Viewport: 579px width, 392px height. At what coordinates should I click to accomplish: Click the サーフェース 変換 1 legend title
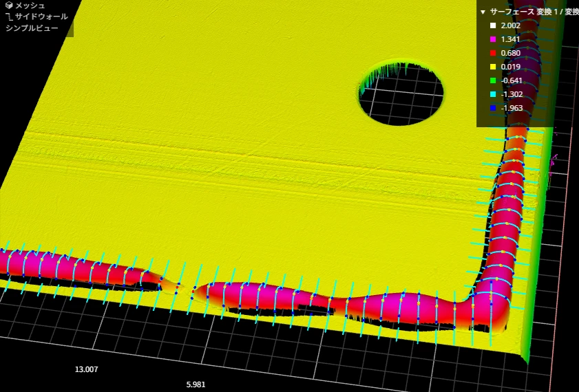(530, 12)
